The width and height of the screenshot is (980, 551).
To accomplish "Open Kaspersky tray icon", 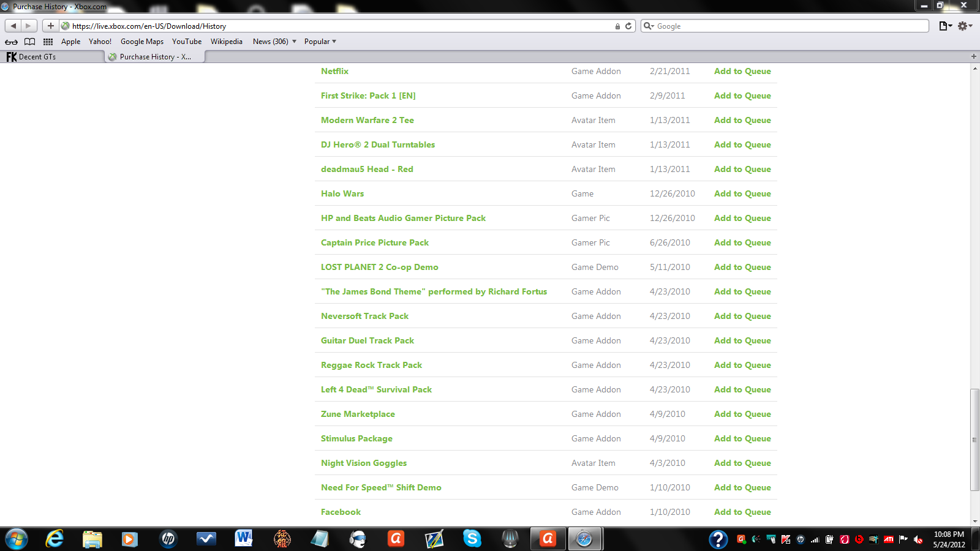I will [x=786, y=539].
